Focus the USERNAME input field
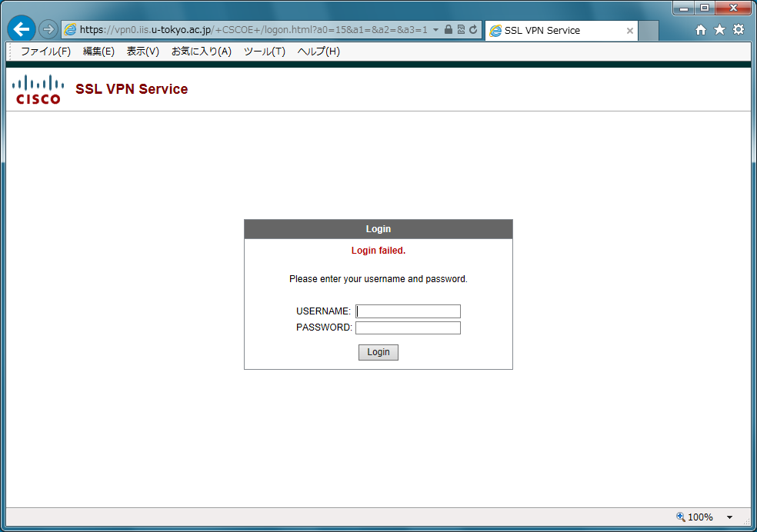757x532 pixels. 408,311
